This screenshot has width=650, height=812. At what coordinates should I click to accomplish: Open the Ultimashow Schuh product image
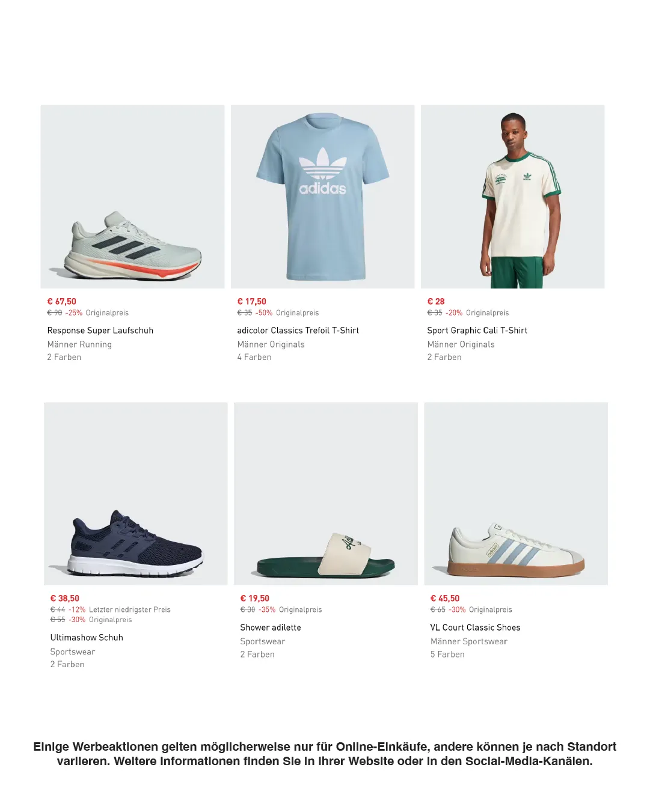136,493
